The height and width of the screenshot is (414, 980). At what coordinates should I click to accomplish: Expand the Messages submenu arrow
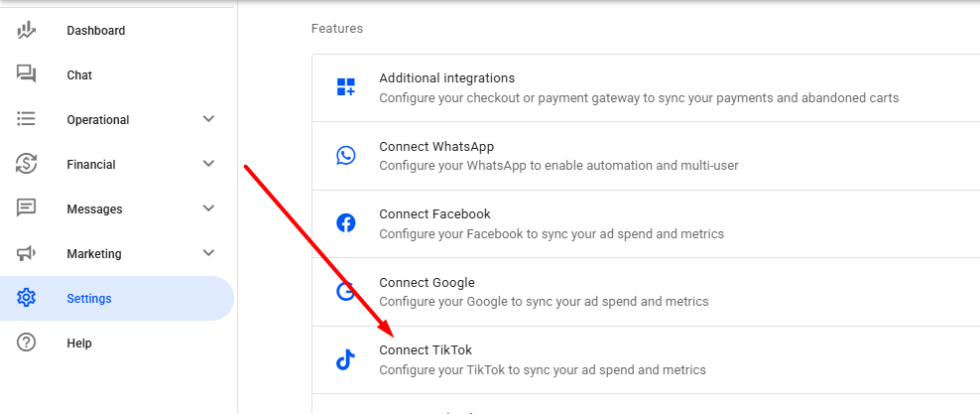[x=208, y=209]
